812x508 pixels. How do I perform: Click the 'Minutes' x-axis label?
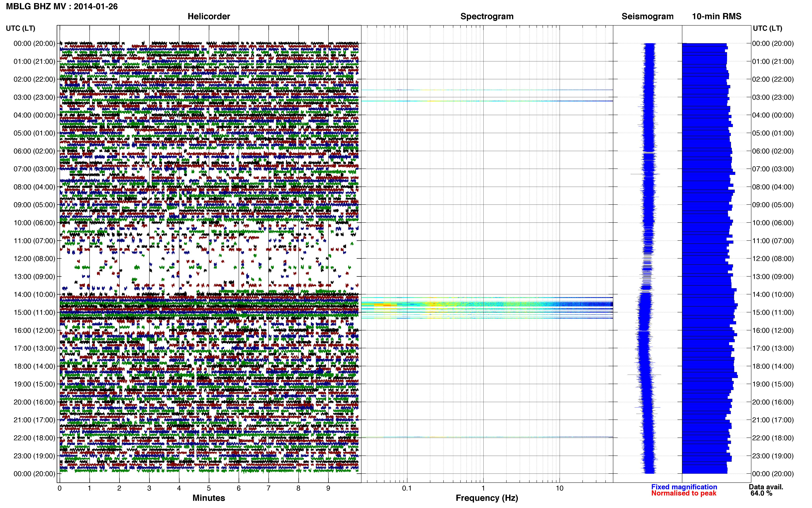click(x=208, y=498)
